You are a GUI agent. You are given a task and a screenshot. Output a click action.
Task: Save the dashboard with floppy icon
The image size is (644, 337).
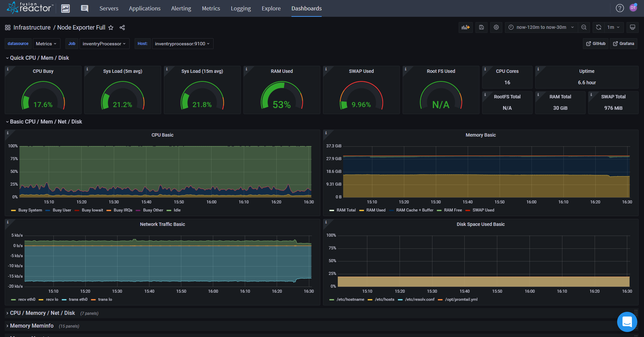point(481,27)
